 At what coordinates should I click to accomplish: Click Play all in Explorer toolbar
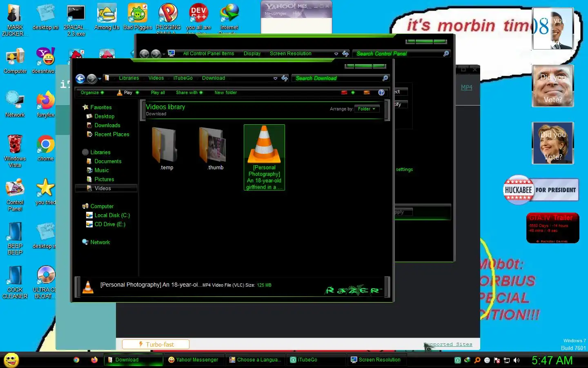(158, 92)
